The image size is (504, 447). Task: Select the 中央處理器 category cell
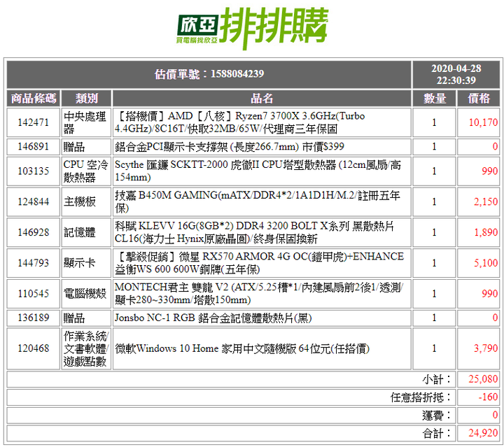[x=86, y=122]
